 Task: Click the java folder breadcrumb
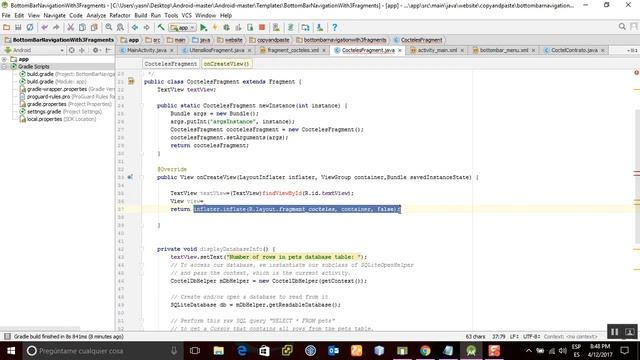coord(201,40)
